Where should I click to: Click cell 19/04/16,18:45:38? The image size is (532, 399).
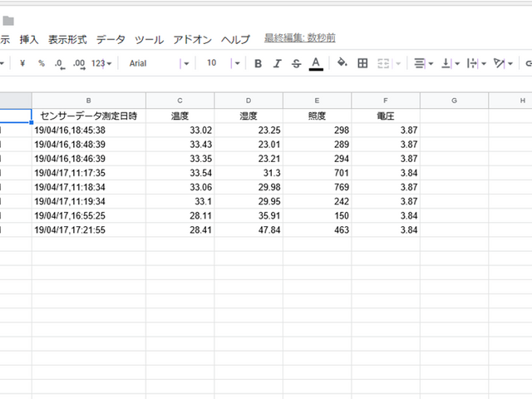(89, 131)
